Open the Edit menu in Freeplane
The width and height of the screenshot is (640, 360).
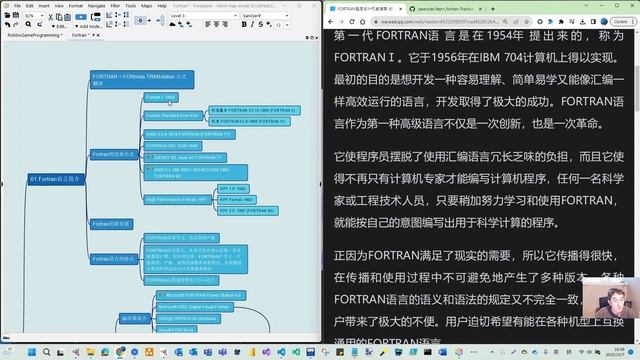30,6
